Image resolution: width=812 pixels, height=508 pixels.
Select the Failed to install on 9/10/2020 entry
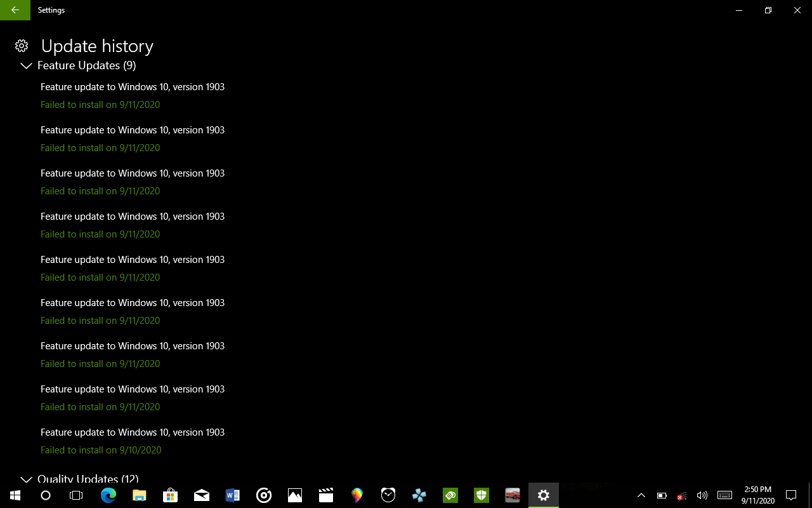(x=101, y=450)
